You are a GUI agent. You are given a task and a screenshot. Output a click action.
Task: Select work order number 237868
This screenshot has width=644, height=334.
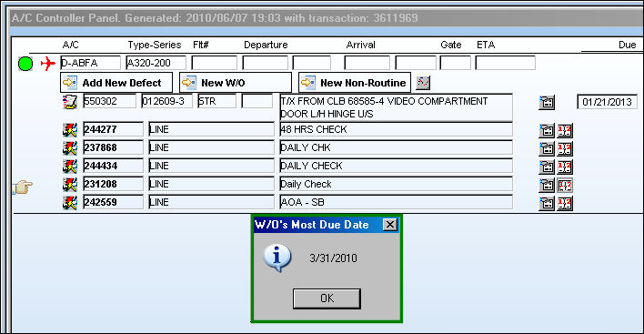(114, 147)
